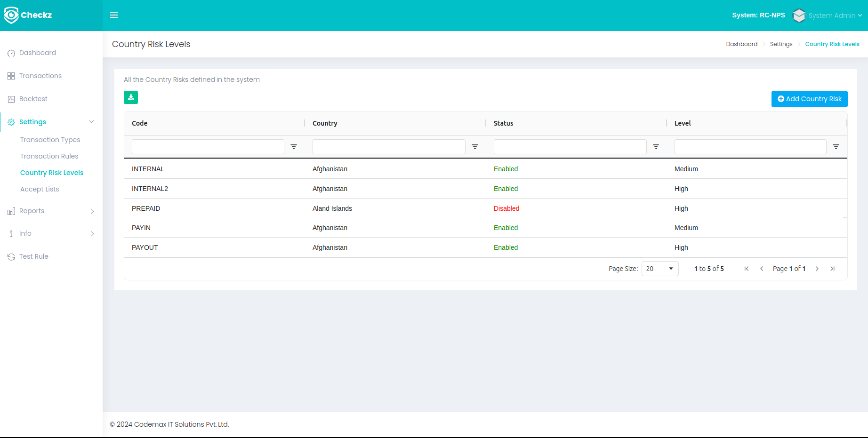
Task: Select the PAYOUT code cell
Action: [145, 247]
